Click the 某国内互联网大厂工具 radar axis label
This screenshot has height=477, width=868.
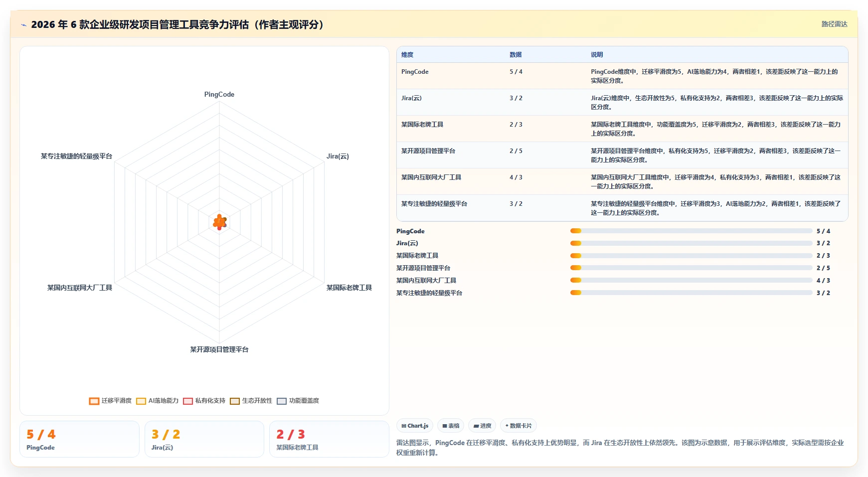click(x=80, y=288)
